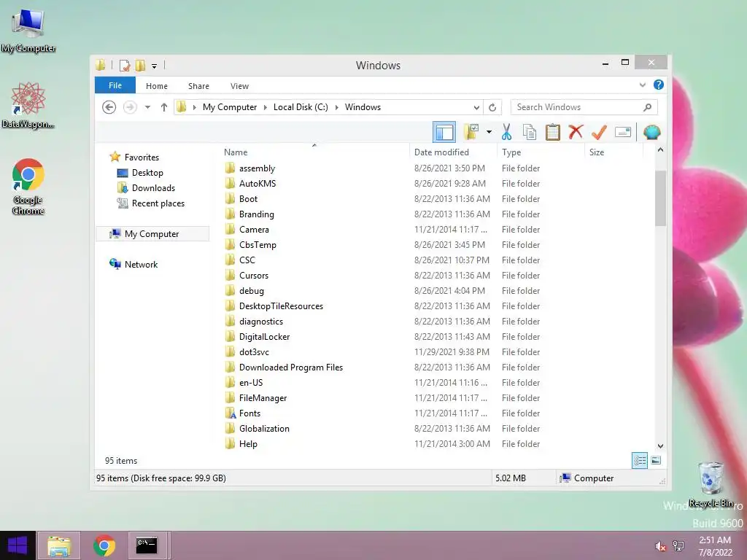Click the red X Delete toolbar icon
Screen dimensions: 747x560
click(576, 131)
